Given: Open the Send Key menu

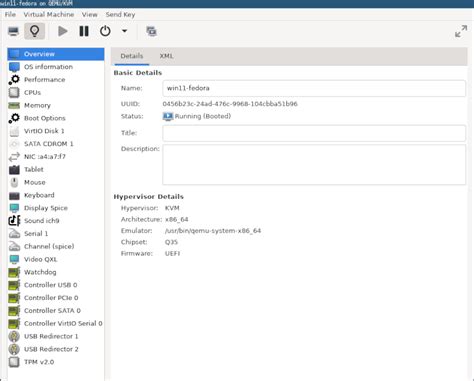Looking at the screenshot, I should coord(120,15).
